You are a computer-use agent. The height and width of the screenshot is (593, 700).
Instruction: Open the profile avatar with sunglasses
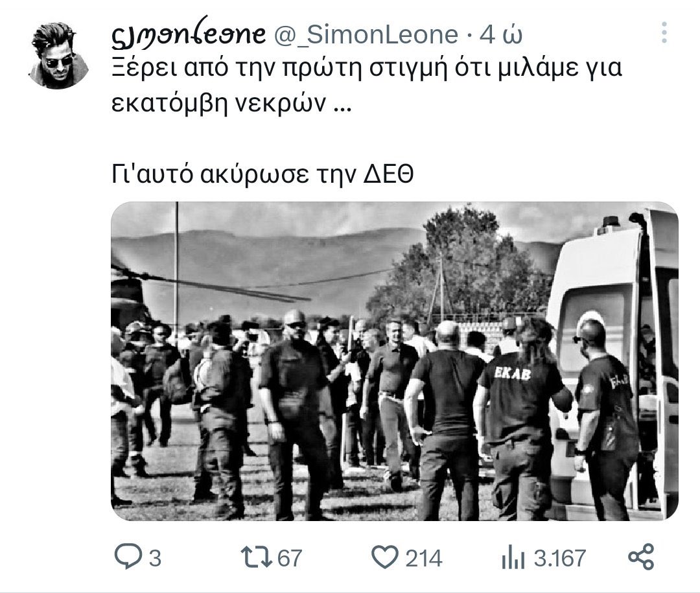[x=58, y=55]
